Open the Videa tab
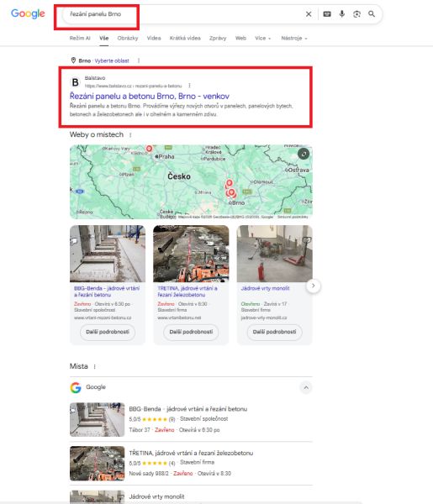Image resolution: width=433 pixels, height=504 pixels. [x=154, y=39]
